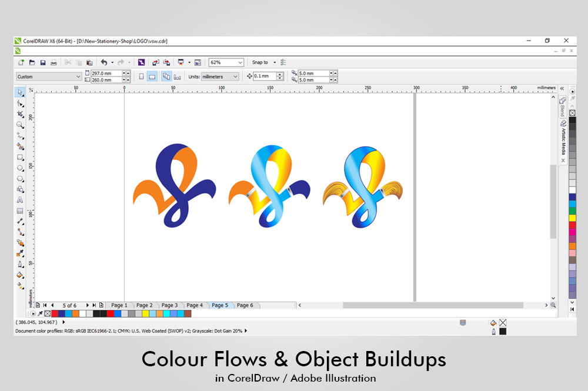
Task: Undo the last action
Action: 104,62
